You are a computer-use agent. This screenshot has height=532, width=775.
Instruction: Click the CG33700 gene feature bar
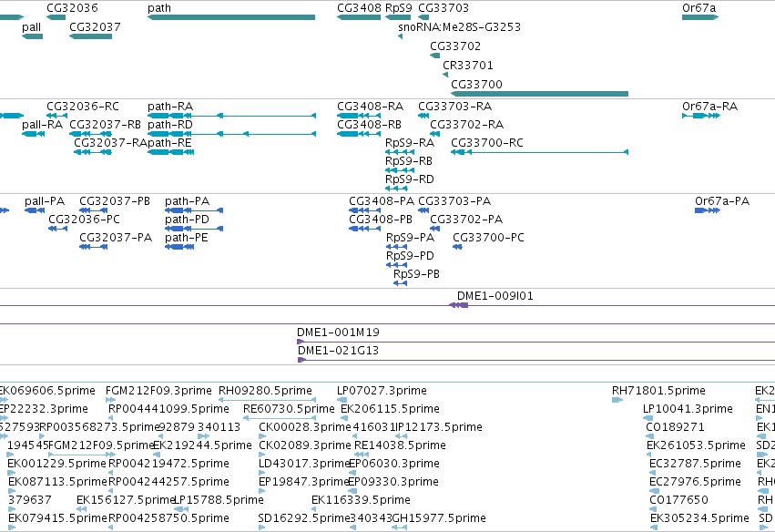pyautogui.click(x=539, y=94)
